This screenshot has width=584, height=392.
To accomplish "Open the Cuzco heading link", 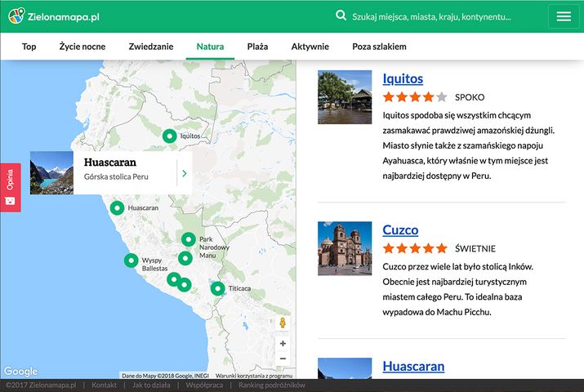I will (400, 230).
